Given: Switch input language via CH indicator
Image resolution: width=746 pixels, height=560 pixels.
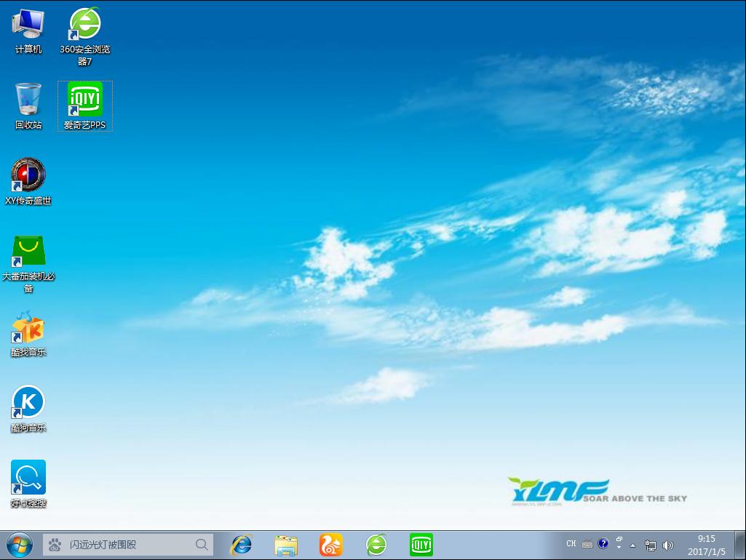Looking at the screenshot, I should point(571,543).
